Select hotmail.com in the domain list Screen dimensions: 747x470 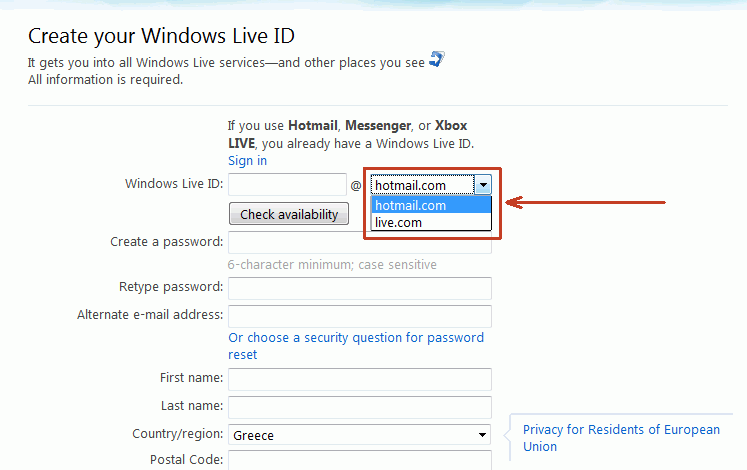click(x=431, y=205)
